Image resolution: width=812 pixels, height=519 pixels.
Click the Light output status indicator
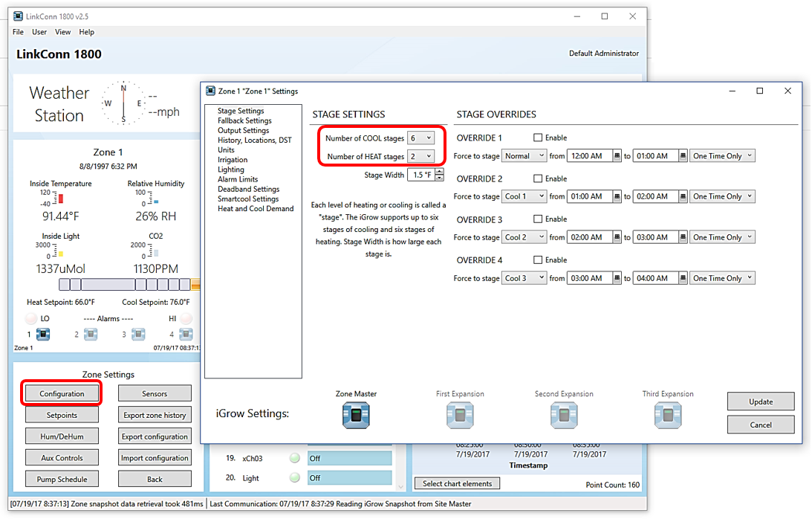295,477
